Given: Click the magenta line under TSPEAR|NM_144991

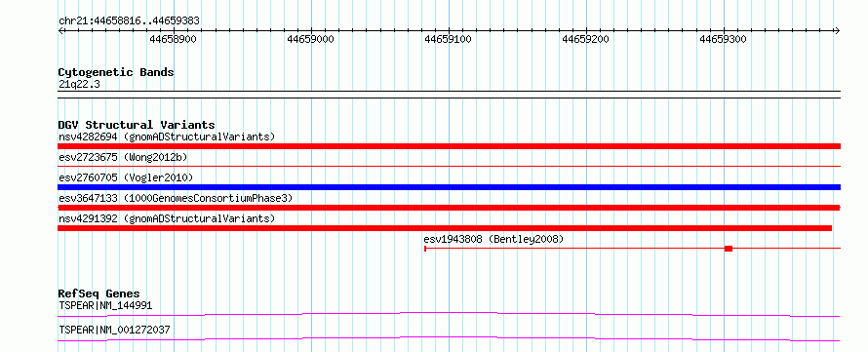Looking at the screenshot, I should coord(449,314).
